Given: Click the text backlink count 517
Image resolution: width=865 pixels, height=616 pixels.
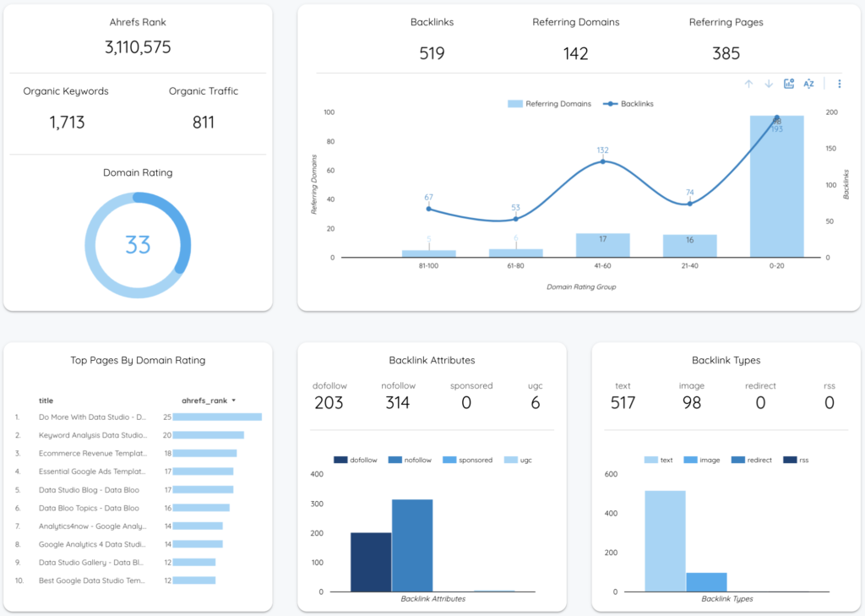Looking at the screenshot, I should click(x=623, y=403).
